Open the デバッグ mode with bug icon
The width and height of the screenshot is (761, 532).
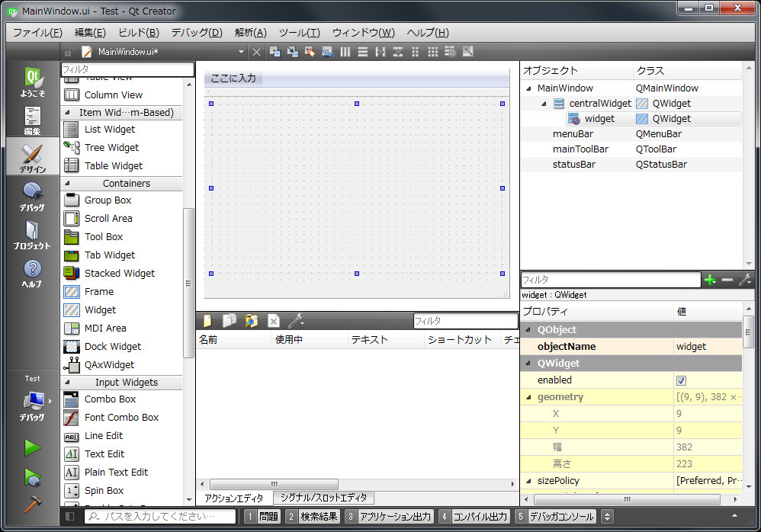pyautogui.click(x=33, y=195)
